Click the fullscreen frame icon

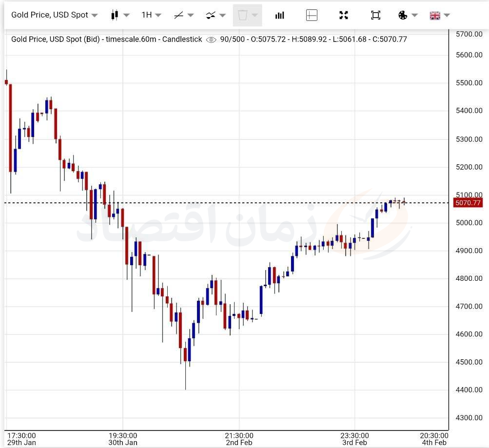[x=375, y=15]
